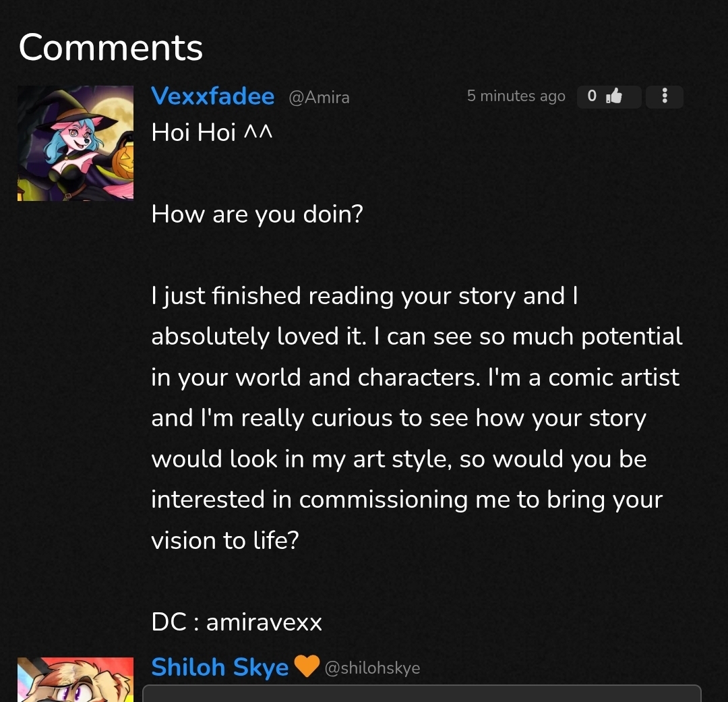
Task: Click the @Amira handle
Action: [319, 98]
